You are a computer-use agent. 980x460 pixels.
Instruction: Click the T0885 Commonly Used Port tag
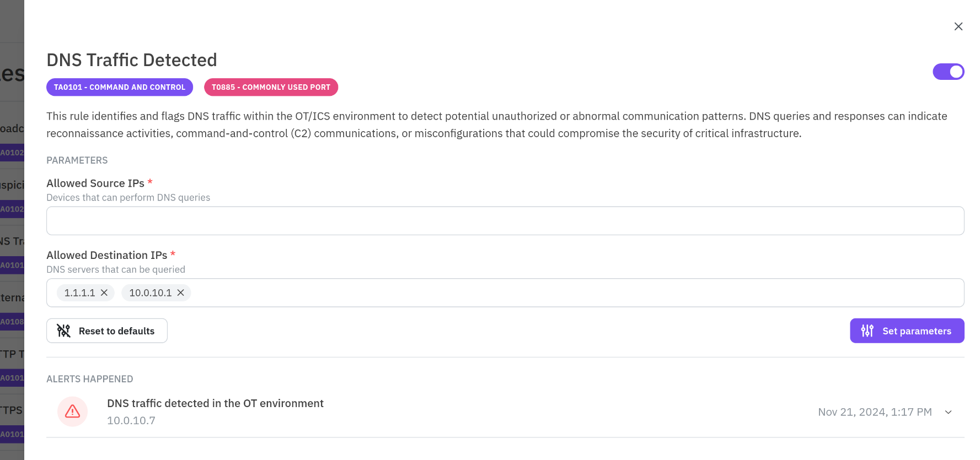[271, 87]
